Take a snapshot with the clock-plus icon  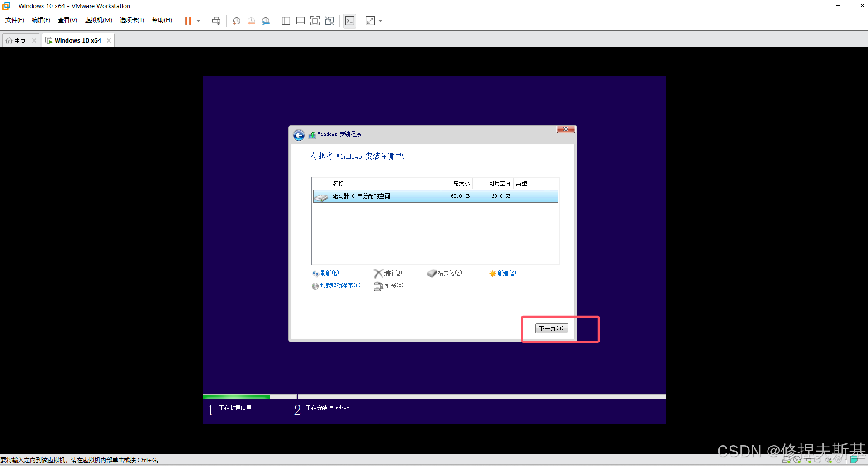236,21
